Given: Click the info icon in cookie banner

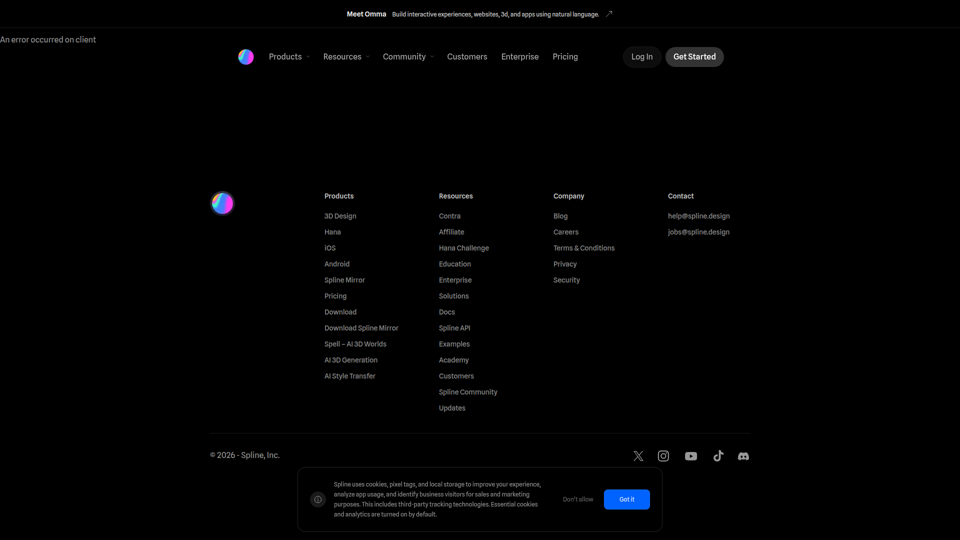Looking at the screenshot, I should coord(318,500).
